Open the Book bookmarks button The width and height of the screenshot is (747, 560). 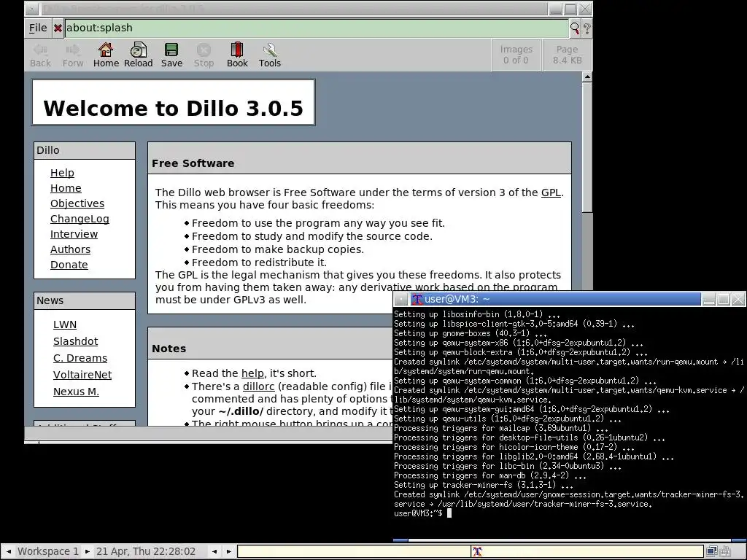pyautogui.click(x=237, y=55)
